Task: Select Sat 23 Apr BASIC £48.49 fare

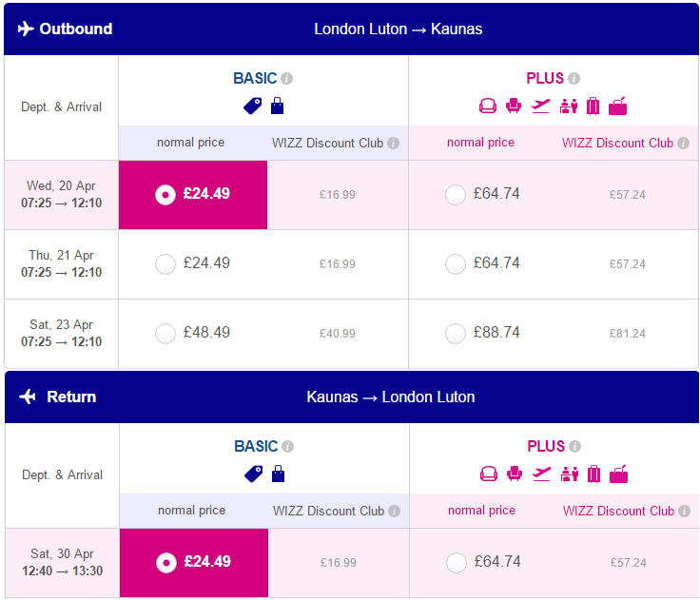Action: pos(165,334)
